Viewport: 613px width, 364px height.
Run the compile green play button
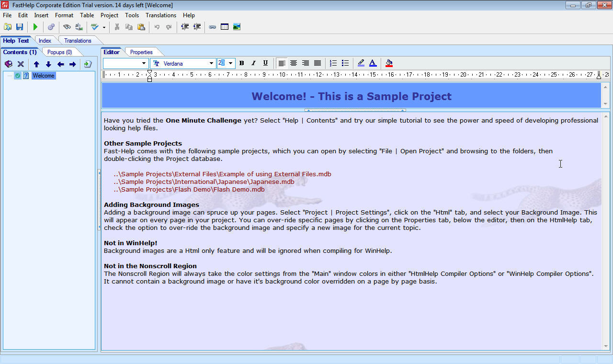35,27
